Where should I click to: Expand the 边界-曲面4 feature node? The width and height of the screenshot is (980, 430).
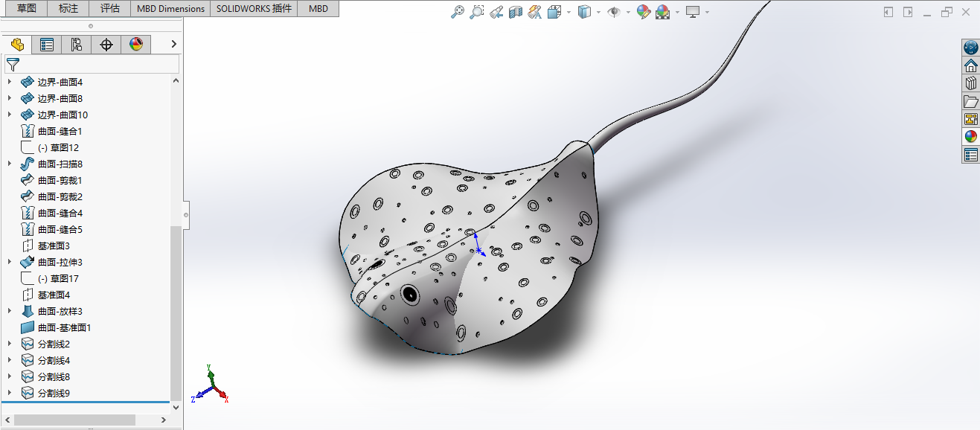point(10,82)
